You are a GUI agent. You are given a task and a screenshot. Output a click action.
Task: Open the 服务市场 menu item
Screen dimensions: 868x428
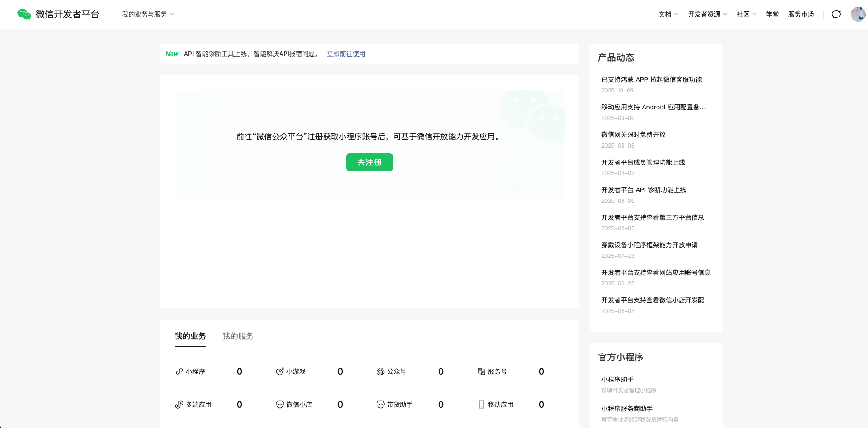pos(801,14)
